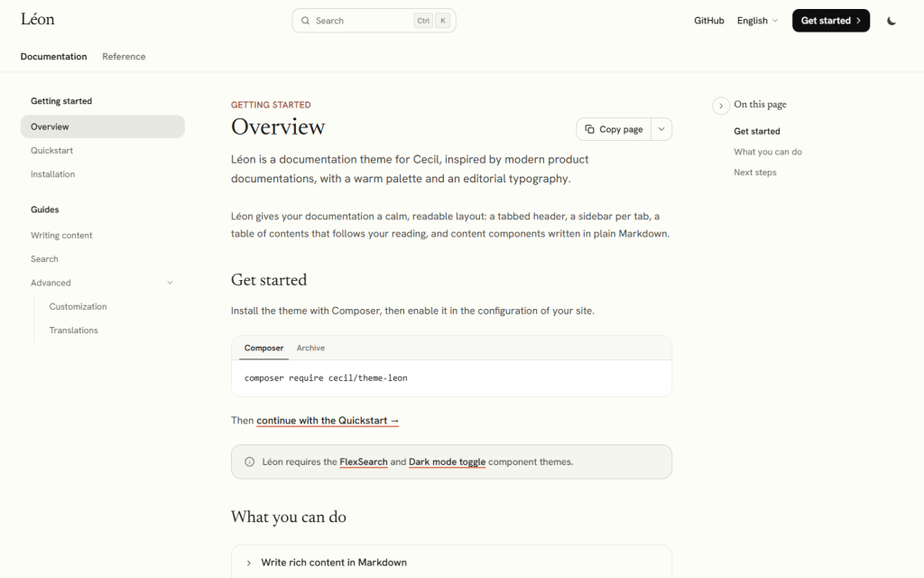Click the info icon in the requirements notice
Image resolution: width=924 pixels, height=578 pixels.
(x=250, y=461)
